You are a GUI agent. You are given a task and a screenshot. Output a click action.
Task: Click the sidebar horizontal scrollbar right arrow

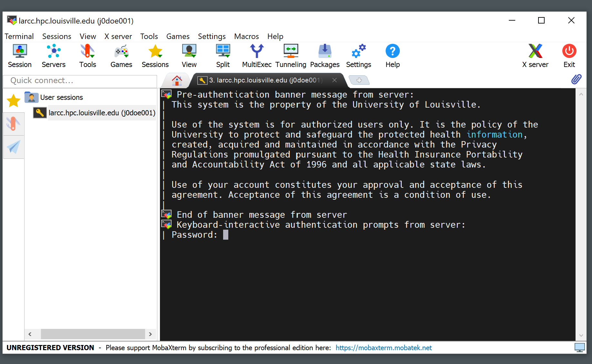click(150, 334)
